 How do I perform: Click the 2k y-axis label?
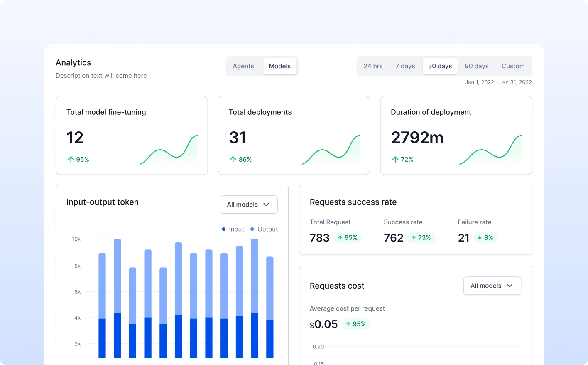pos(78,344)
